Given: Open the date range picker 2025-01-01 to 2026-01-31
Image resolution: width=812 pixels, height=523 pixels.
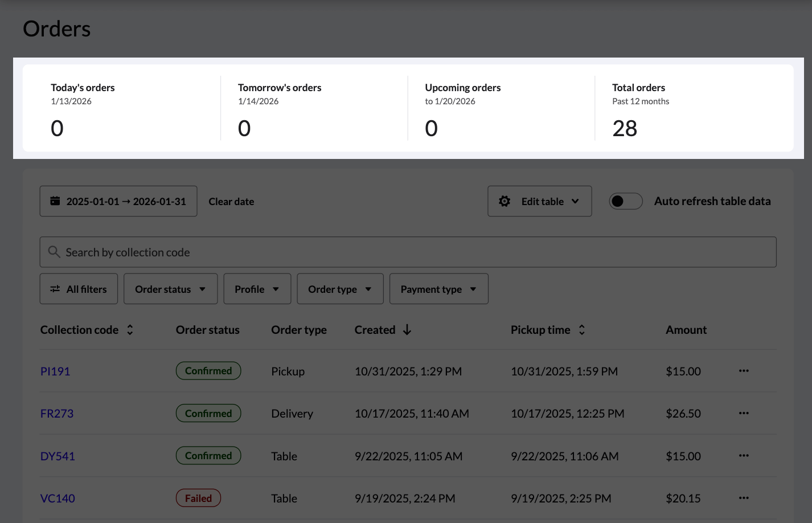Looking at the screenshot, I should point(118,201).
